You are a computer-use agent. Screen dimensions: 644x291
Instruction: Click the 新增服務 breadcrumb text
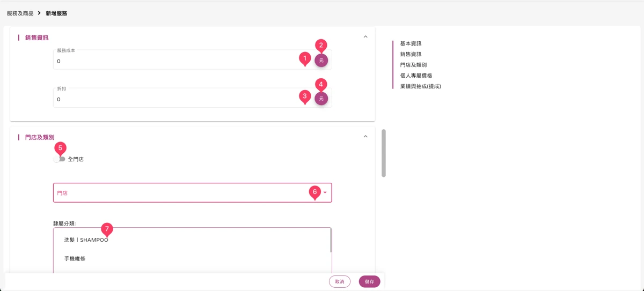(x=56, y=13)
